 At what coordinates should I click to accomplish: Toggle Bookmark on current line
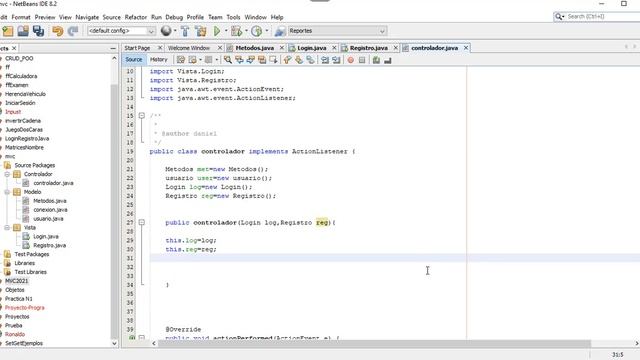[310, 60]
